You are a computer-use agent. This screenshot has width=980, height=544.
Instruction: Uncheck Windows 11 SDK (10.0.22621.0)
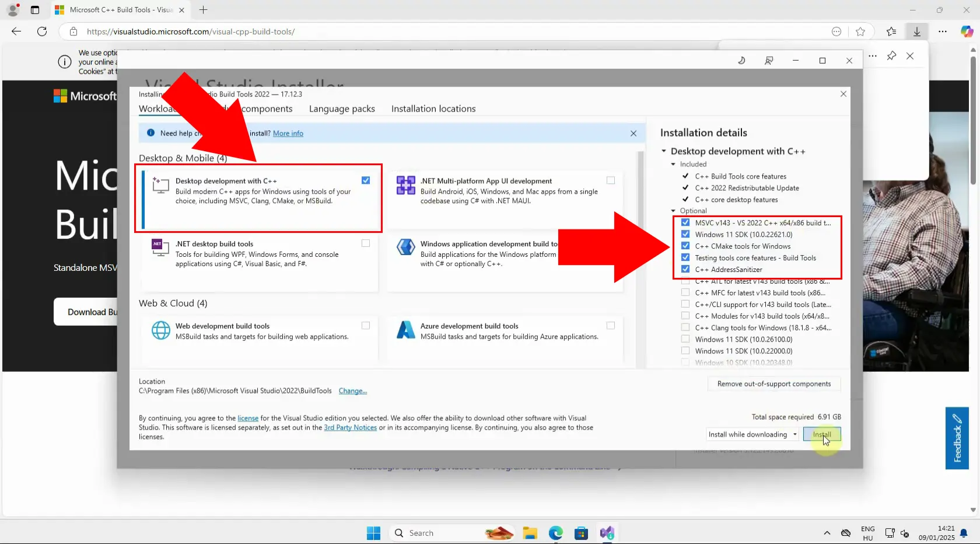tap(685, 234)
